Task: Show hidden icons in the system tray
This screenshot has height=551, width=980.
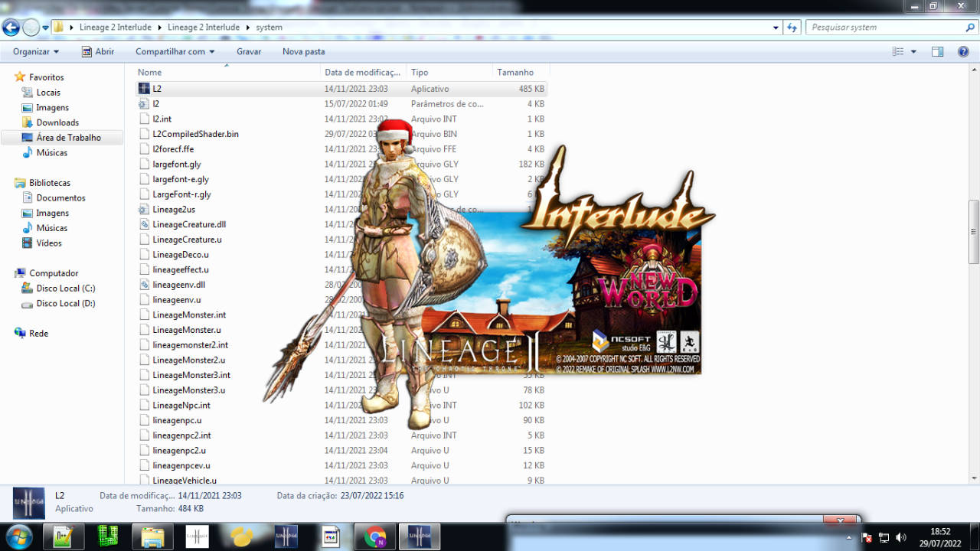Action: coord(849,538)
